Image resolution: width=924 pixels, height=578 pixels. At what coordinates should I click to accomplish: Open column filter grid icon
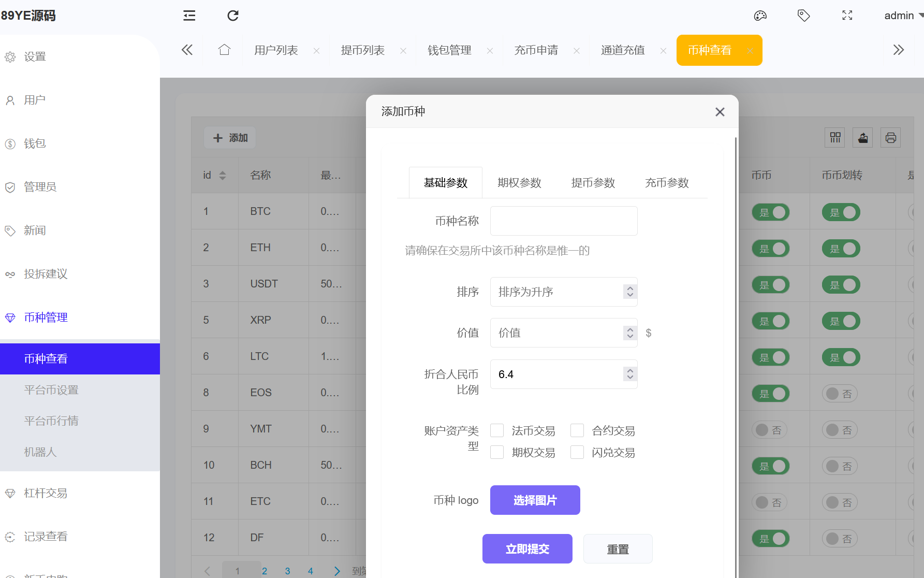tap(835, 138)
